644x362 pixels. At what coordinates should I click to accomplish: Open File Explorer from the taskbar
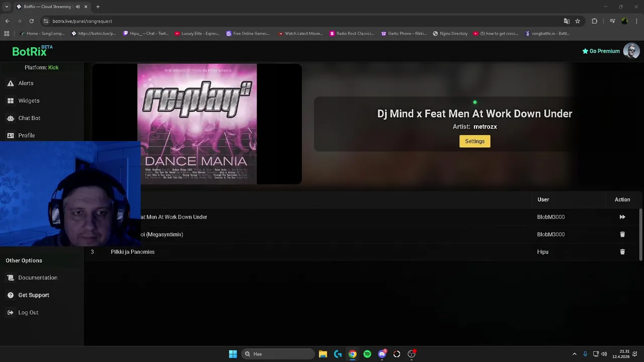click(323, 354)
